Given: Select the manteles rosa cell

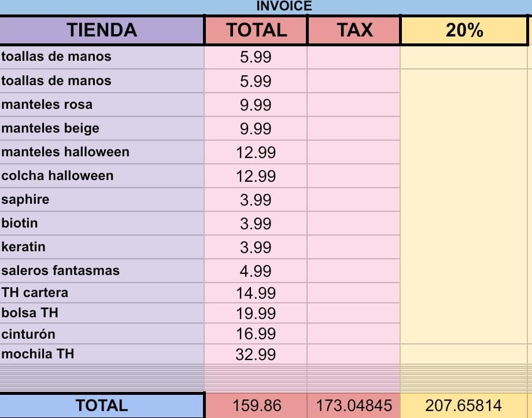Looking at the screenshot, I should pos(102,105).
